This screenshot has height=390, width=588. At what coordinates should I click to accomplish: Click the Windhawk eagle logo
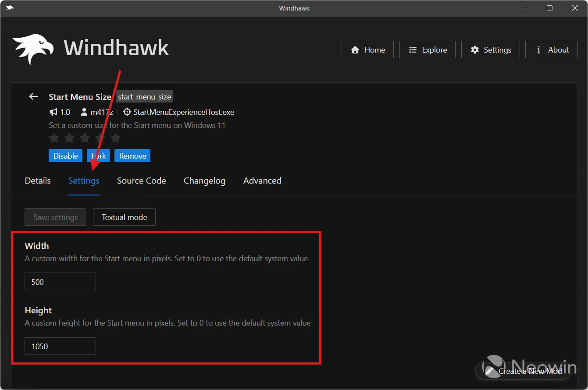pyautogui.click(x=32, y=47)
